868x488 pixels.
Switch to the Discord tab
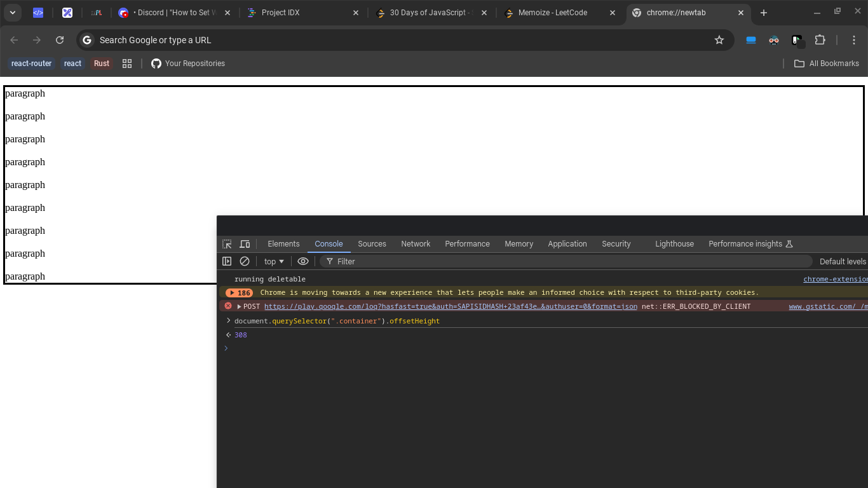point(175,13)
